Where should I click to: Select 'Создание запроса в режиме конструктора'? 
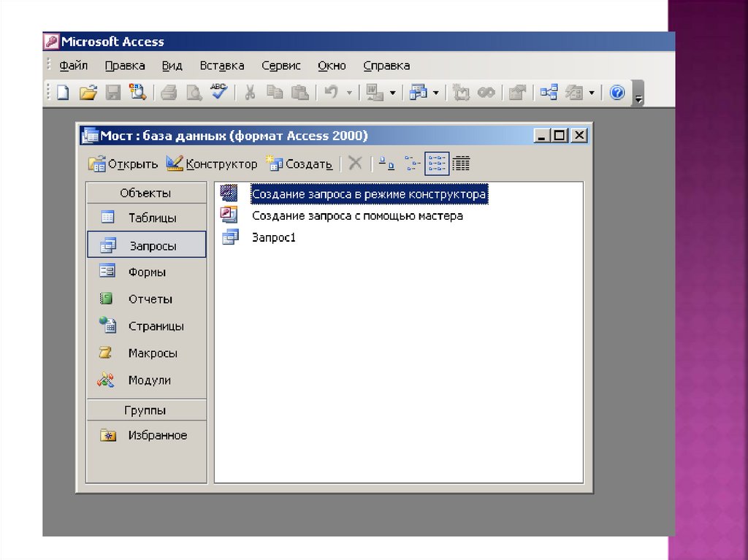pos(369,194)
